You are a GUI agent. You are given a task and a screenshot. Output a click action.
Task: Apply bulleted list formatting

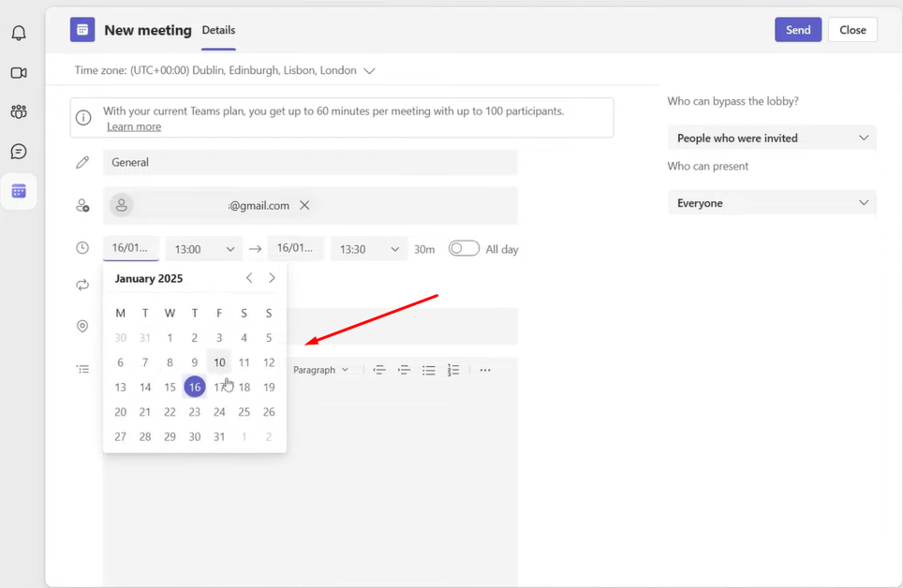428,370
